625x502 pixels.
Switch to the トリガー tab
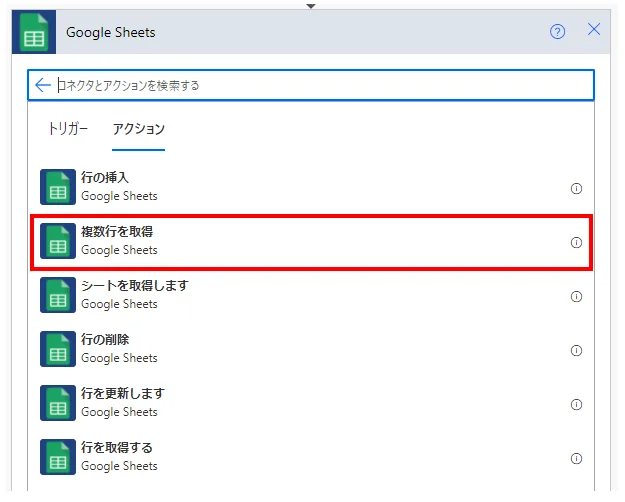[x=69, y=129]
